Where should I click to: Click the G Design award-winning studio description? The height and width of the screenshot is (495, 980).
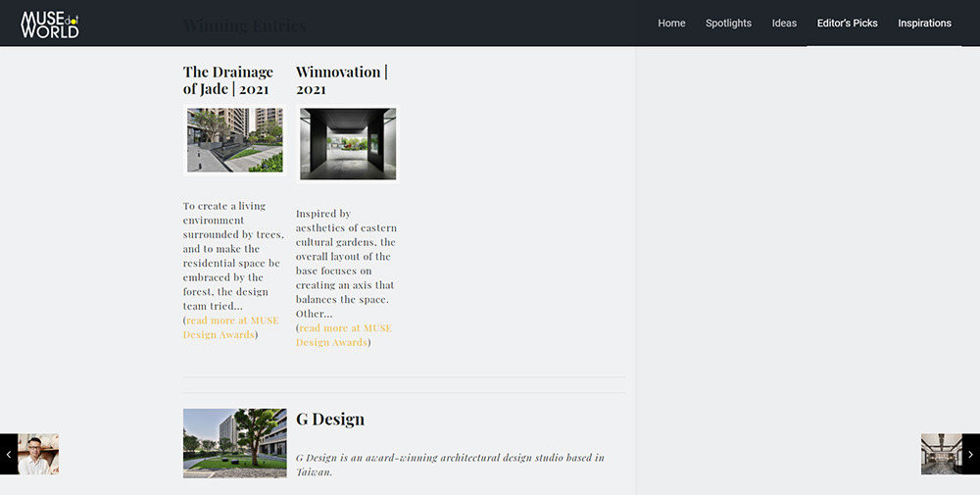(x=450, y=465)
